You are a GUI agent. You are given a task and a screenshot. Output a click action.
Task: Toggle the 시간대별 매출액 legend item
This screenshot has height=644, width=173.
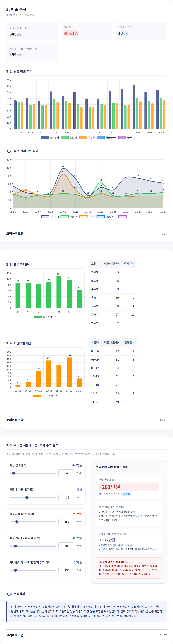click(x=45, y=396)
